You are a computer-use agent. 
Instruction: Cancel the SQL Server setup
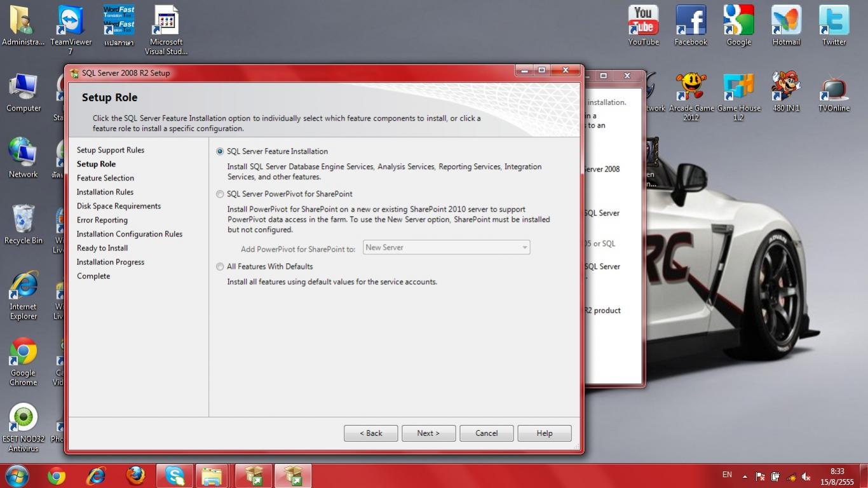[x=486, y=433]
